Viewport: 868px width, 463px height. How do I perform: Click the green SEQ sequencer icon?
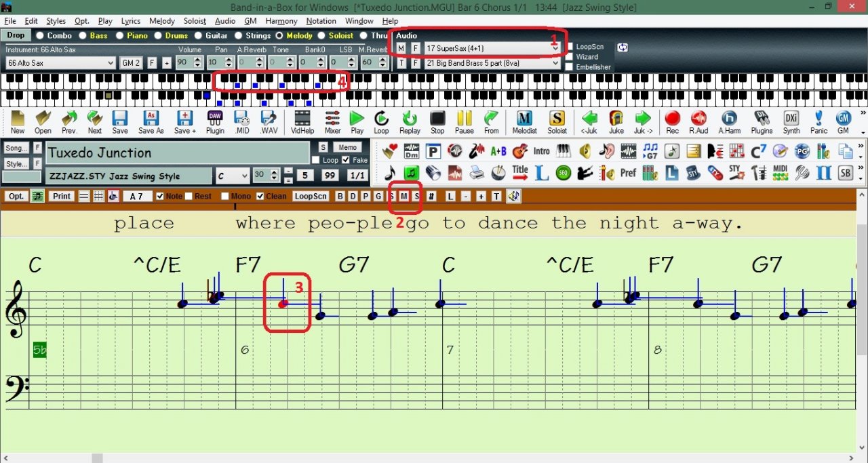click(564, 173)
